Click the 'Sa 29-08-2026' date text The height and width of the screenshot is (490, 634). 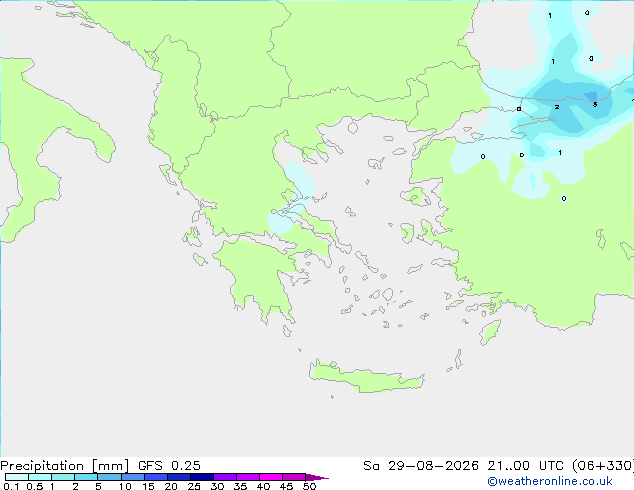[421, 466]
